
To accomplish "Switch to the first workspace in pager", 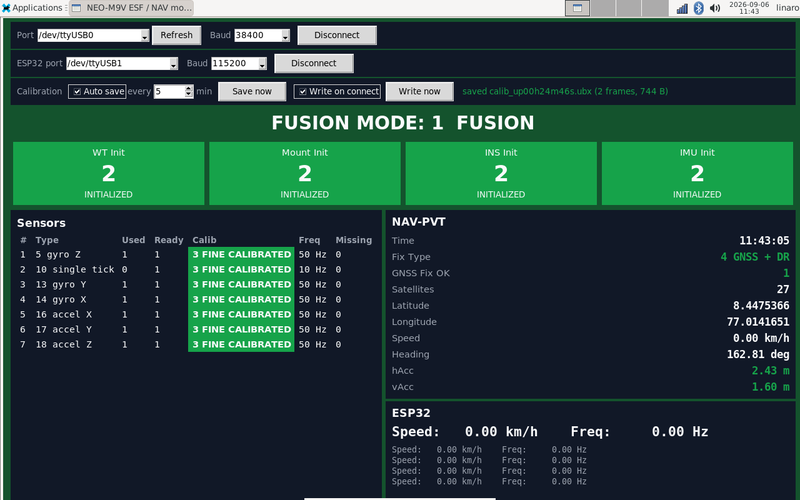I will pos(578,8).
